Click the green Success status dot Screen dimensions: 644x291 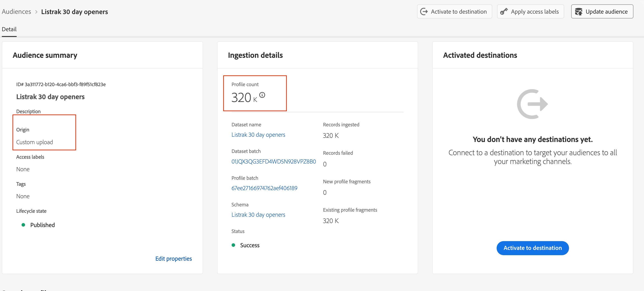point(233,245)
